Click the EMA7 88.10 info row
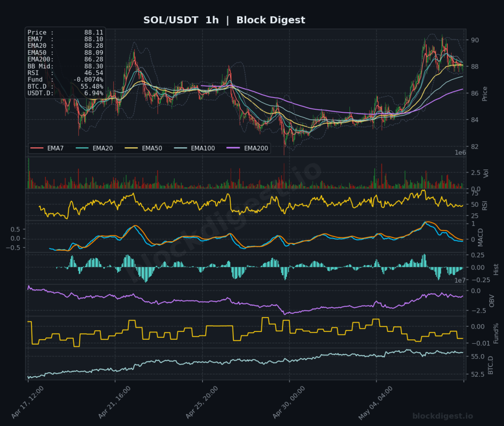 pyautogui.click(x=65, y=39)
